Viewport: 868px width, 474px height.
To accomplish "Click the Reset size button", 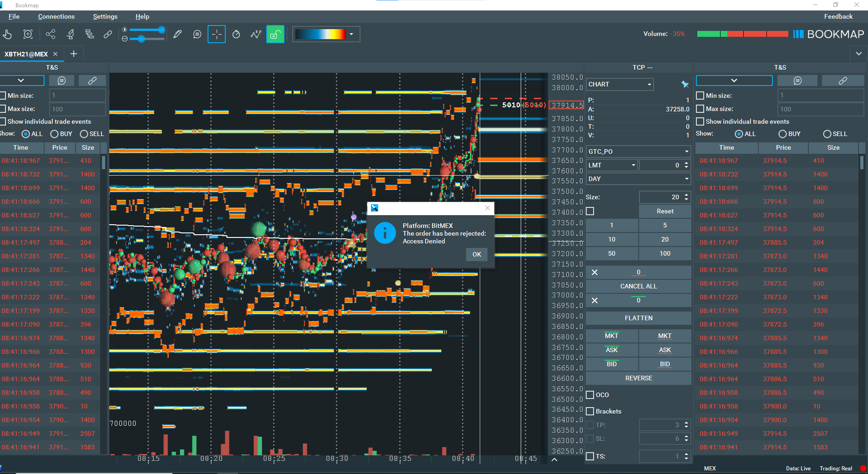I will (x=665, y=211).
